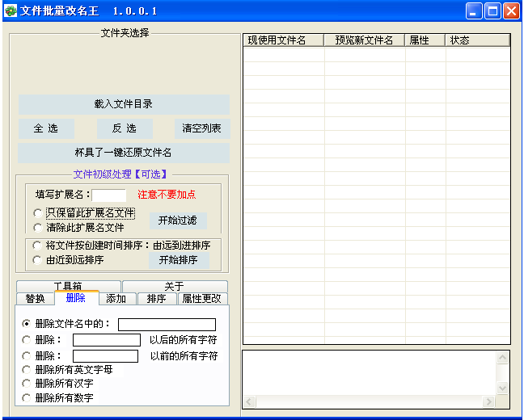Switch to the 删除 tab
The height and width of the screenshot is (420, 524).
click(76, 298)
